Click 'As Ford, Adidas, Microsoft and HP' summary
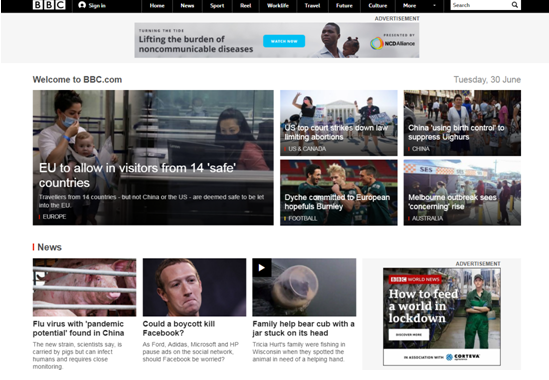Viewport: 549px width, 380px height. click(190, 352)
